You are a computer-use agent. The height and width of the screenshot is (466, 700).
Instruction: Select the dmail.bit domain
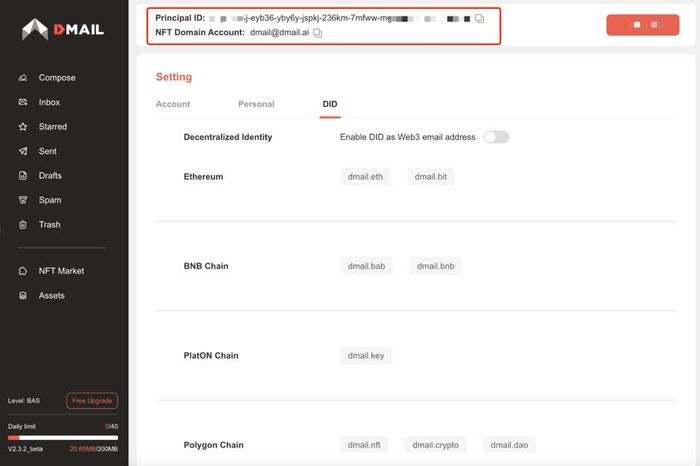[x=431, y=177]
